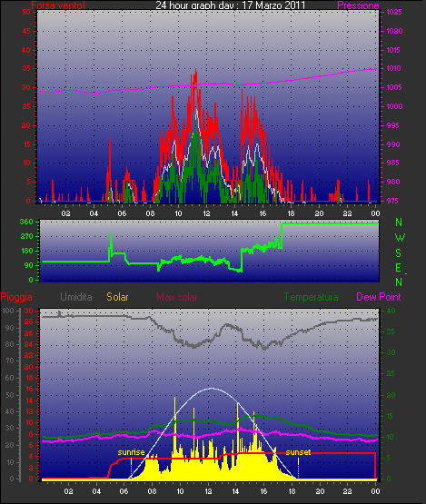The width and height of the screenshot is (426, 504).
Task: Click the S compass direction label
Action: pyautogui.click(x=399, y=253)
